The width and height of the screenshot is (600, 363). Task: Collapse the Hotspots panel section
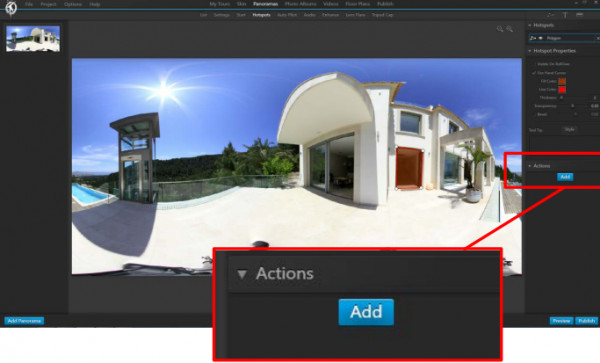click(x=530, y=25)
